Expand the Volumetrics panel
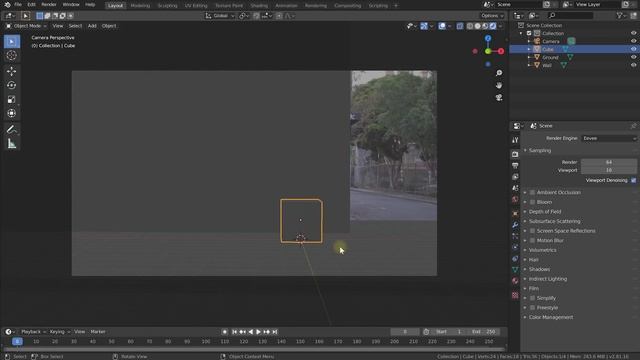640x360 pixels. 542,250
